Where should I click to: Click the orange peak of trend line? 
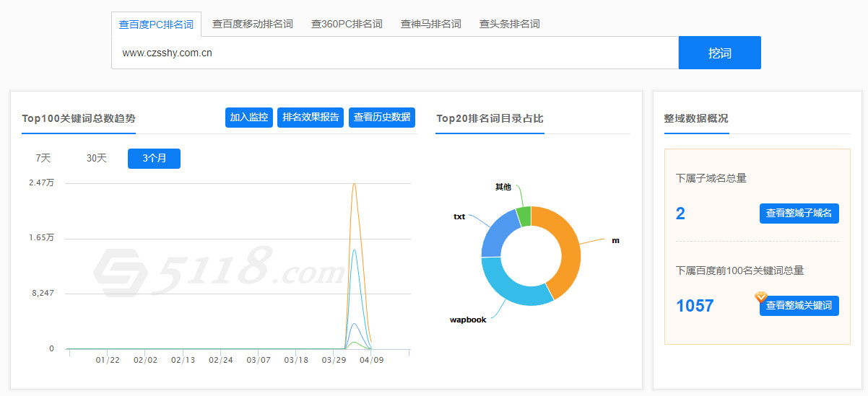coord(354,185)
